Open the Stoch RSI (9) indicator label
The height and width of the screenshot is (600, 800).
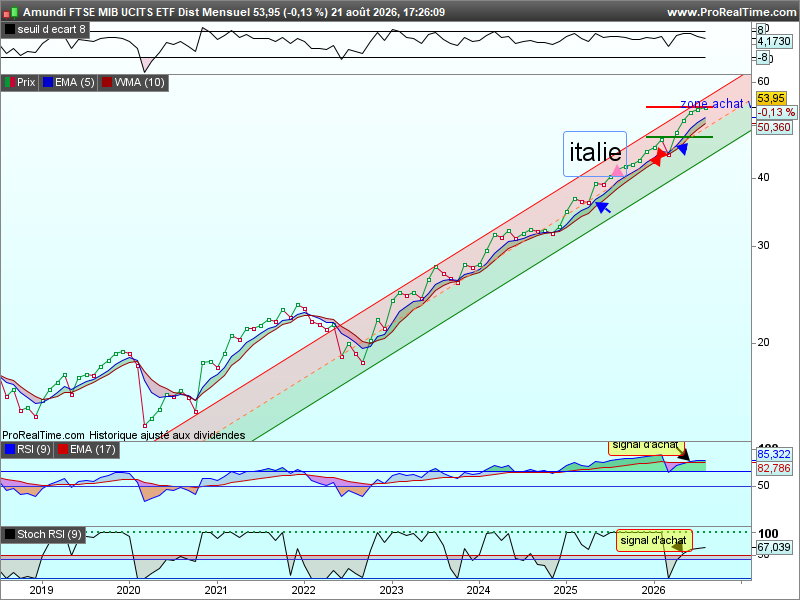(49, 535)
